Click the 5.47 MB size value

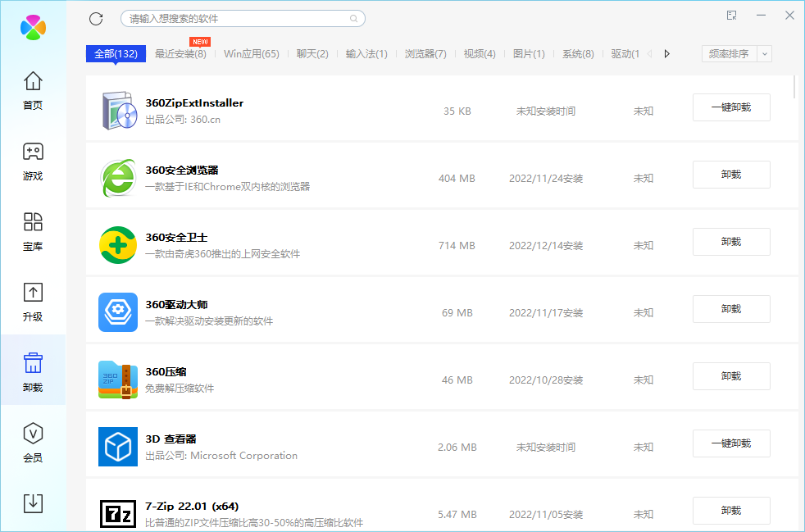457,515
